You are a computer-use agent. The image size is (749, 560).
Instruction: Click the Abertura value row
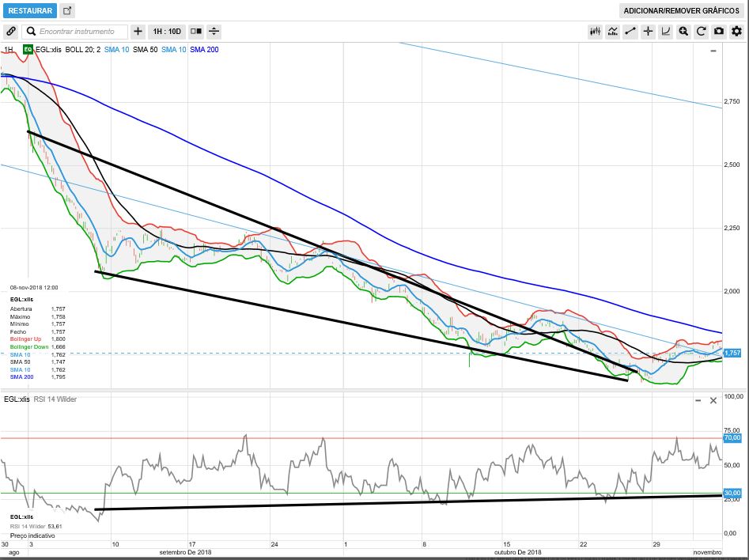tap(38, 309)
